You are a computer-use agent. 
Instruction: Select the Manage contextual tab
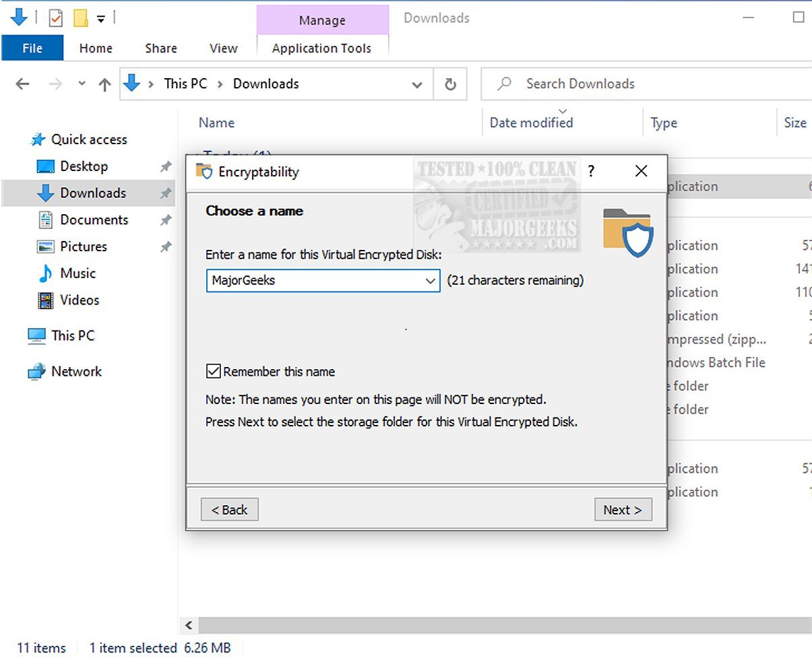pyautogui.click(x=322, y=20)
